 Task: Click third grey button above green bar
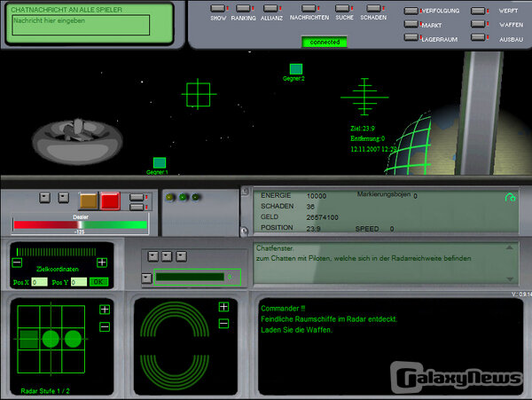pos(181,256)
